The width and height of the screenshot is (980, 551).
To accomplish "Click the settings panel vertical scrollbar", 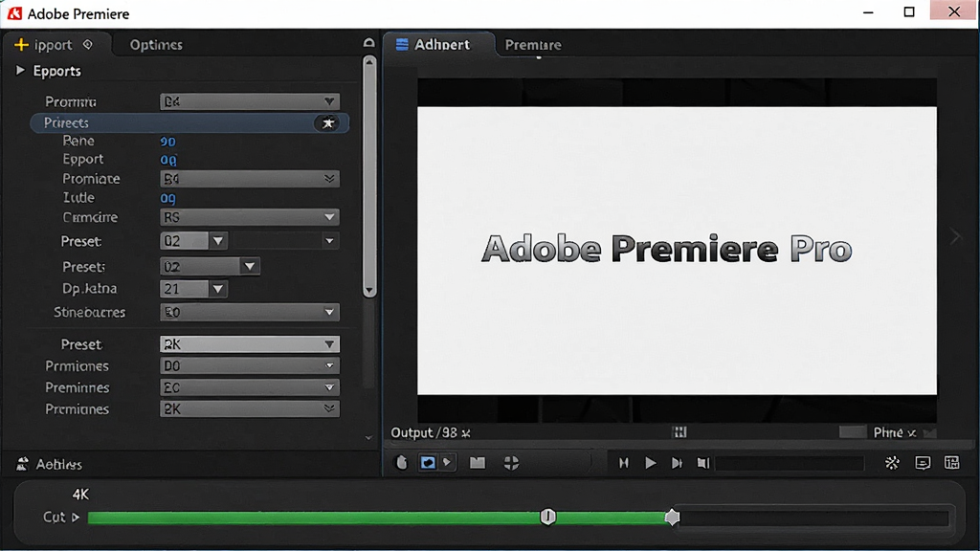I will click(369, 177).
